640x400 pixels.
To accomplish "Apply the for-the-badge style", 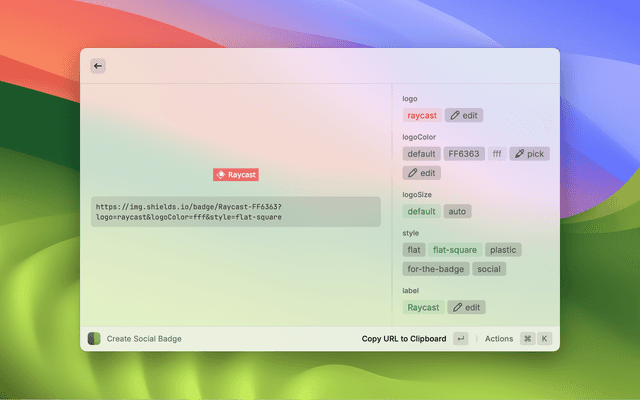I will click(436, 269).
